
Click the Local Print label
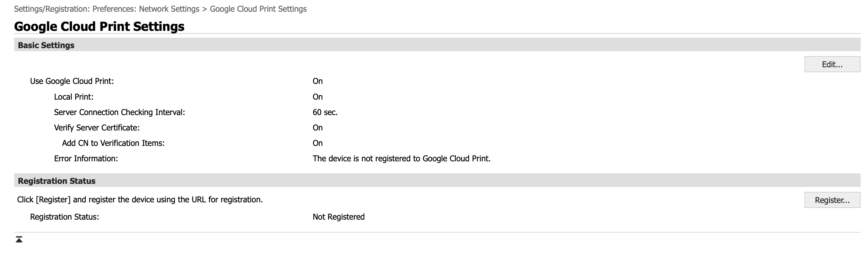(x=73, y=97)
